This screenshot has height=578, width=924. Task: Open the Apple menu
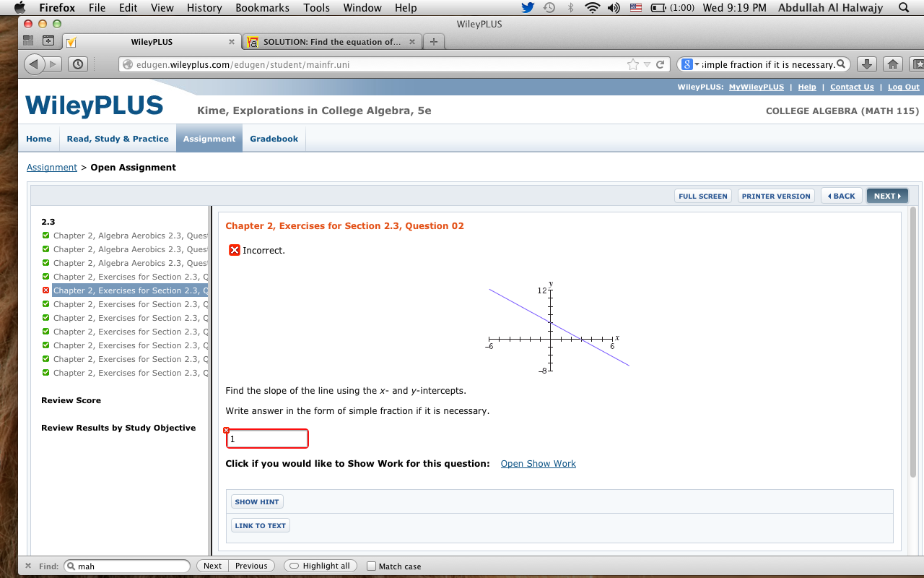[x=19, y=8]
